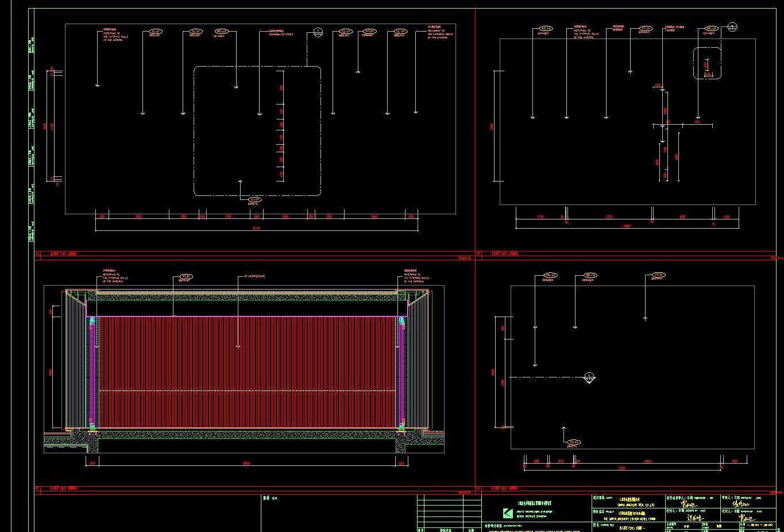Select the hatched floor slab beneath the elevation
Screen dimensions: 784x532
247,435
